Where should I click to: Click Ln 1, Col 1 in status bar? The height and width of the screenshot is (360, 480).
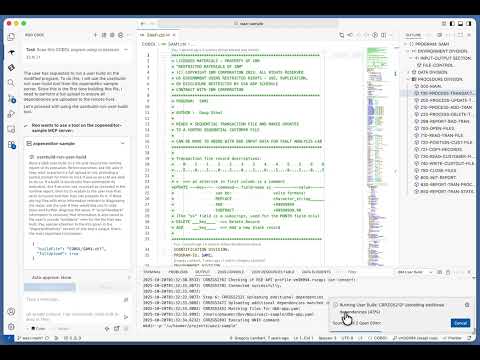coord(303,338)
